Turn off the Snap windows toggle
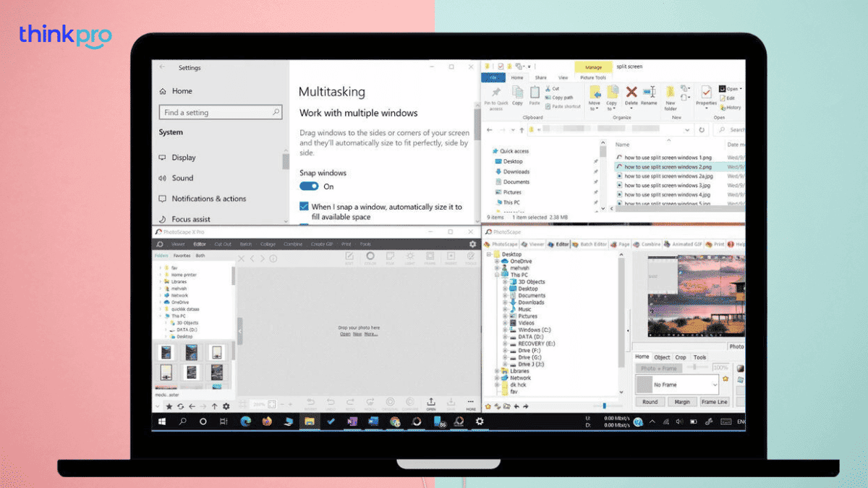Image resolution: width=868 pixels, height=488 pixels. pos(309,187)
